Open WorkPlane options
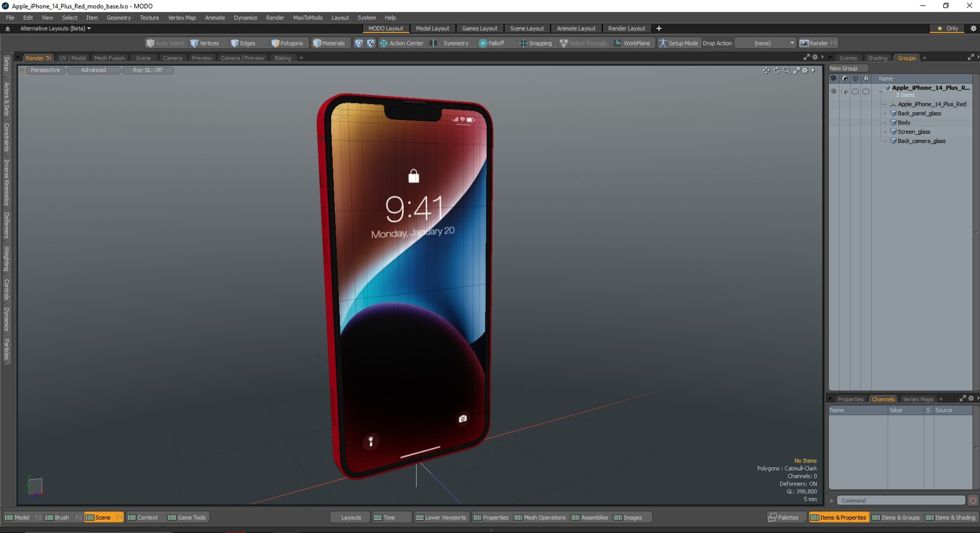Screen dimensions: 980x533 click(x=632, y=43)
